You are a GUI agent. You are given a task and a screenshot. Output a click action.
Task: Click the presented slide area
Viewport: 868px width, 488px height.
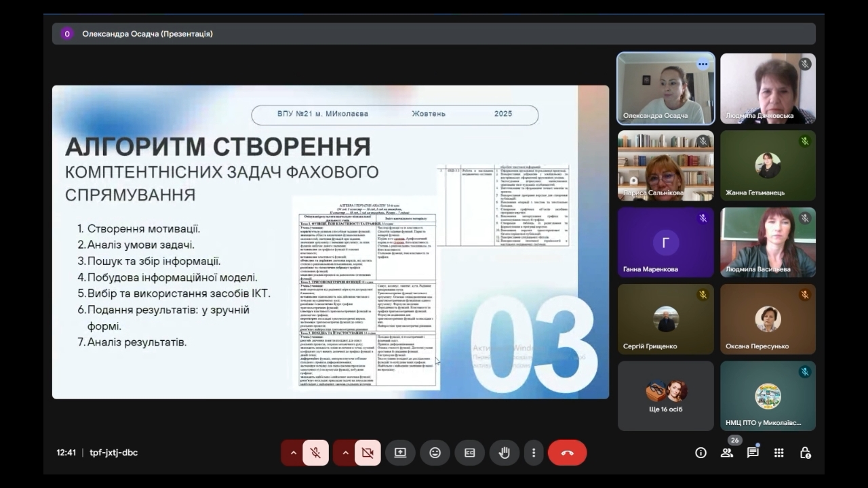coord(330,242)
